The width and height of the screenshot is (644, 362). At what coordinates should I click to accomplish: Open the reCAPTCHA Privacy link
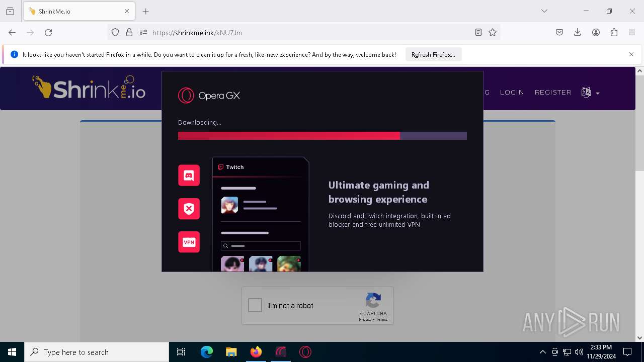365,320
